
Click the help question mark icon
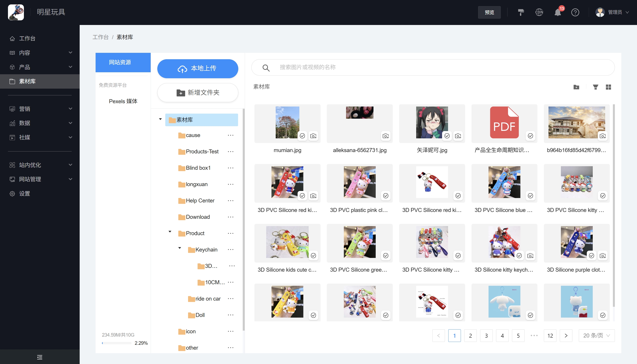click(575, 12)
